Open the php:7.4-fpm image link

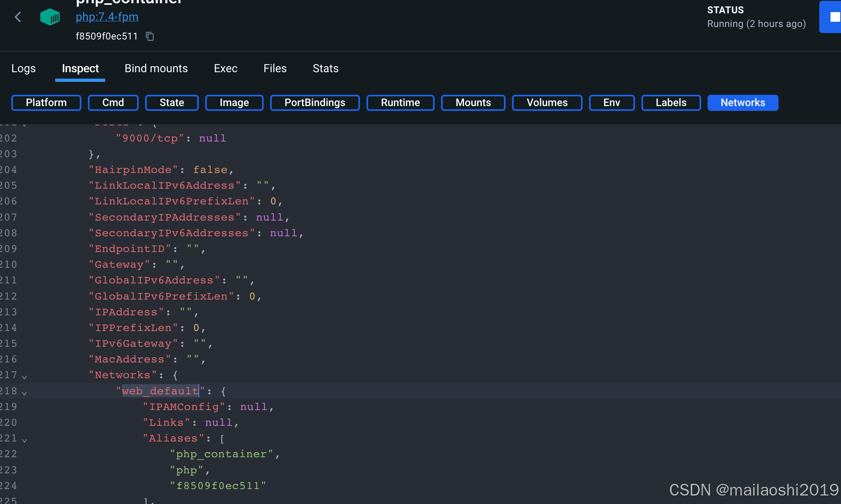click(x=107, y=17)
